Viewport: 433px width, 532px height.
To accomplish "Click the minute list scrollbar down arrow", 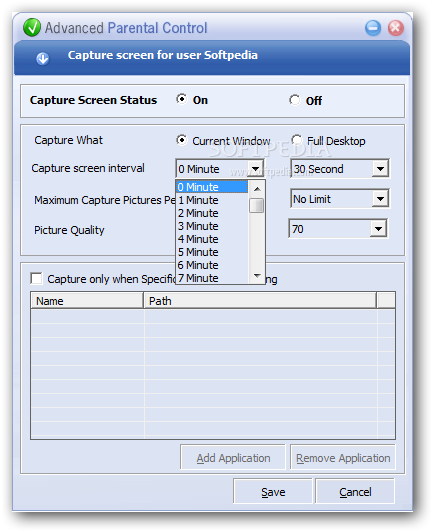I will coord(257,276).
